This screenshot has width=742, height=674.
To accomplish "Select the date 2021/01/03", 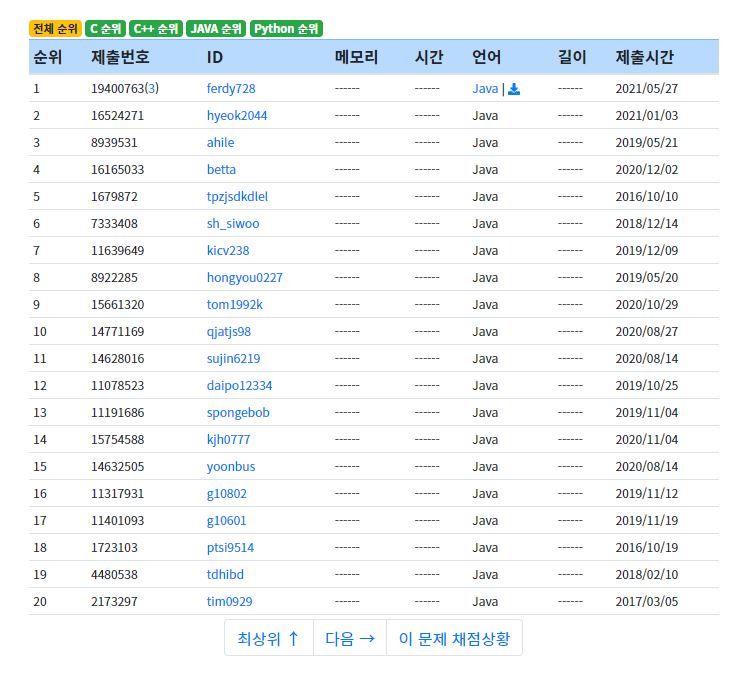I will [x=646, y=115].
